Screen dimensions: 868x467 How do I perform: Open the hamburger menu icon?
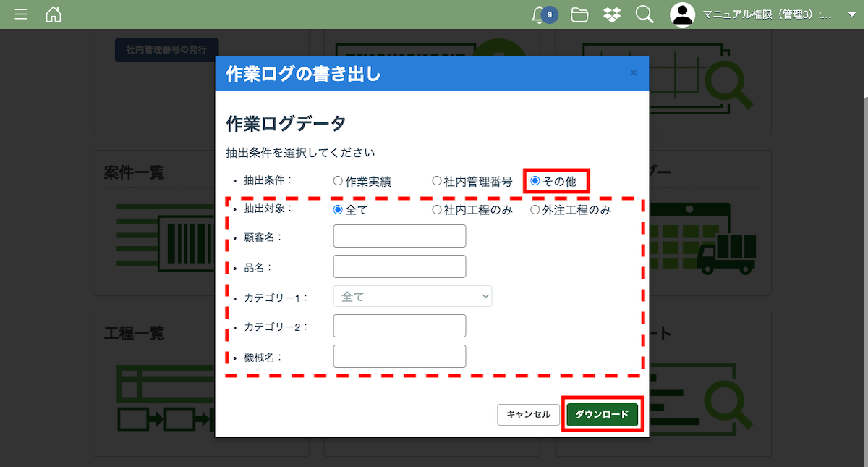pos(21,14)
